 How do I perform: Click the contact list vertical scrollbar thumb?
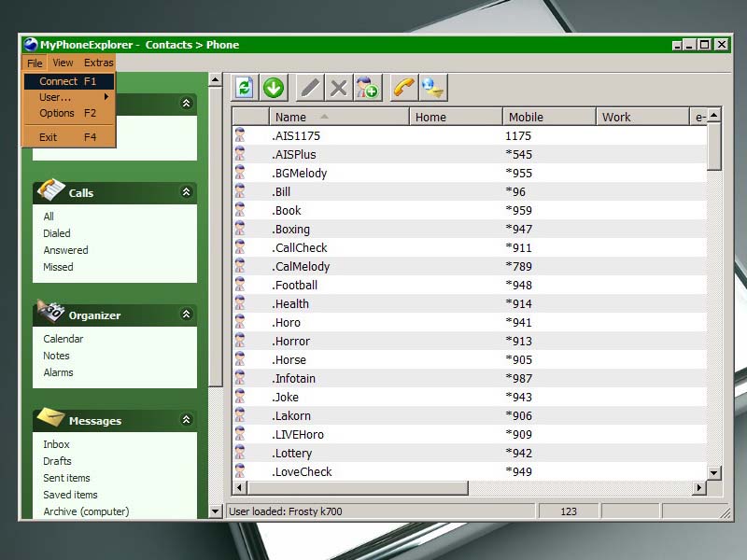pos(713,147)
